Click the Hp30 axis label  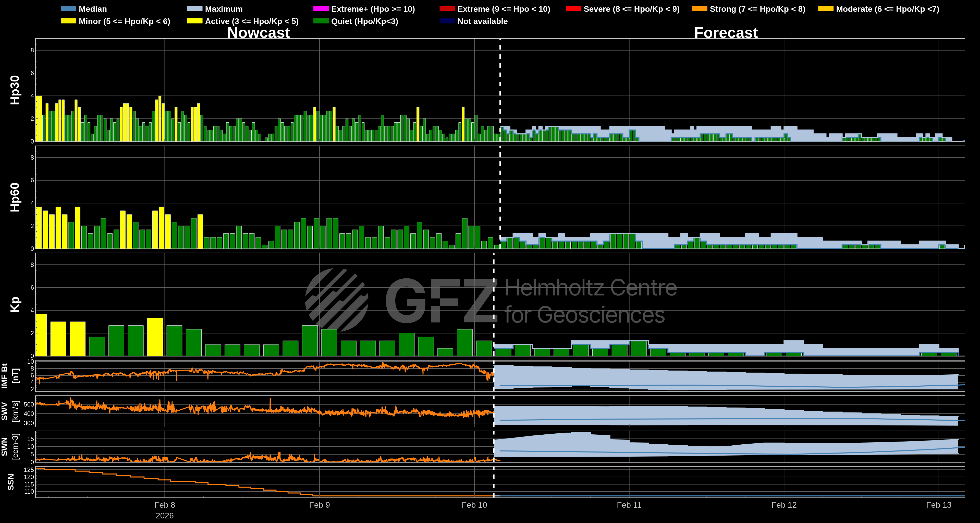coord(15,90)
